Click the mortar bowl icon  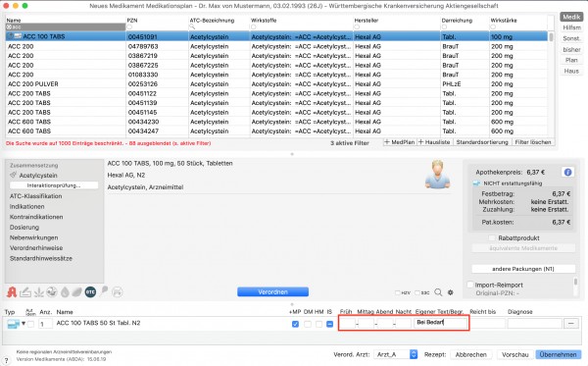(x=52, y=292)
